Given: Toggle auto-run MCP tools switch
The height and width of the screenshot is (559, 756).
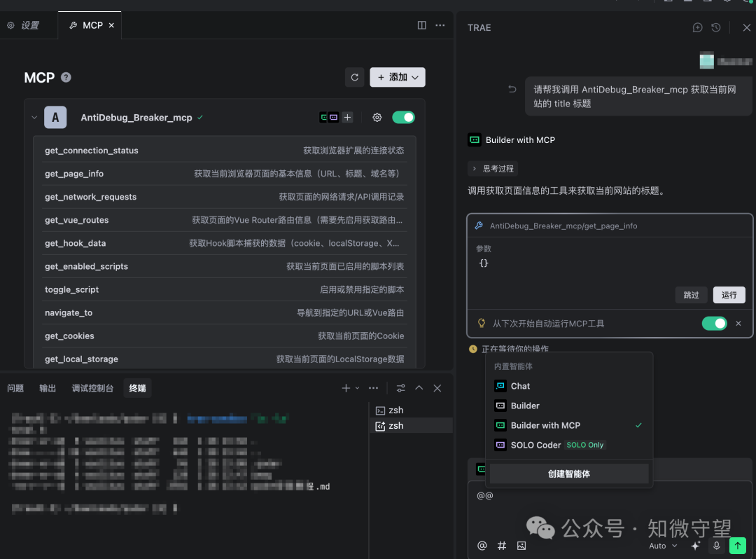Looking at the screenshot, I should [714, 323].
